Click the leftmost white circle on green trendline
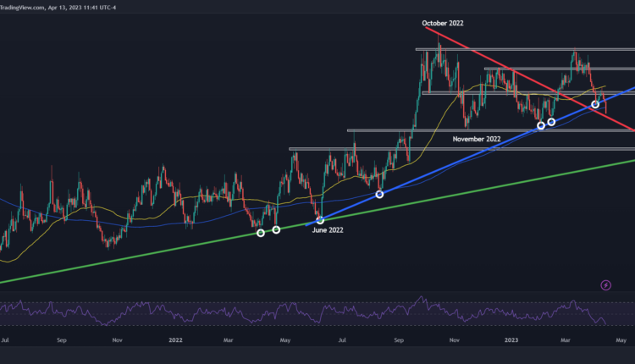 [x=261, y=233]
